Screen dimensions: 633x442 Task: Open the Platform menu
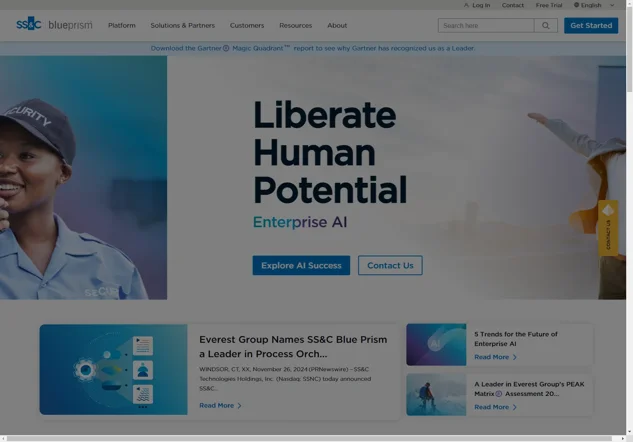click(122, 25)
